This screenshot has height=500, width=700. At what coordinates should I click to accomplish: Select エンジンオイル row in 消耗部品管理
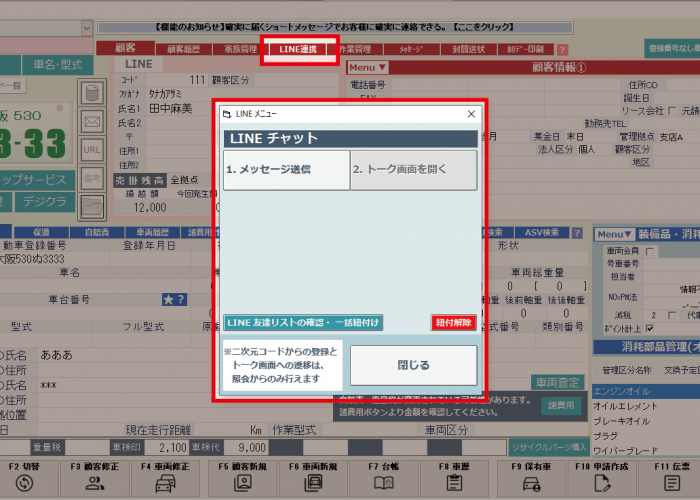(646, 392)
